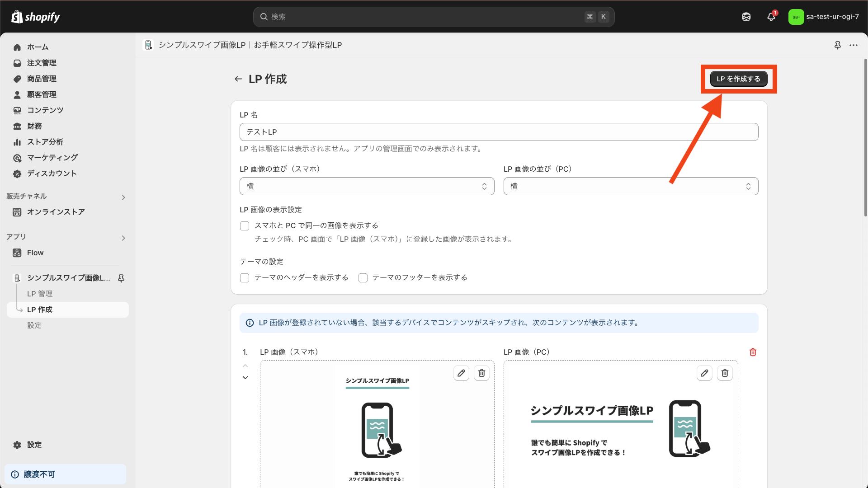Focus the 検索 search bar

pyautogui.click(x=434, y=17)
